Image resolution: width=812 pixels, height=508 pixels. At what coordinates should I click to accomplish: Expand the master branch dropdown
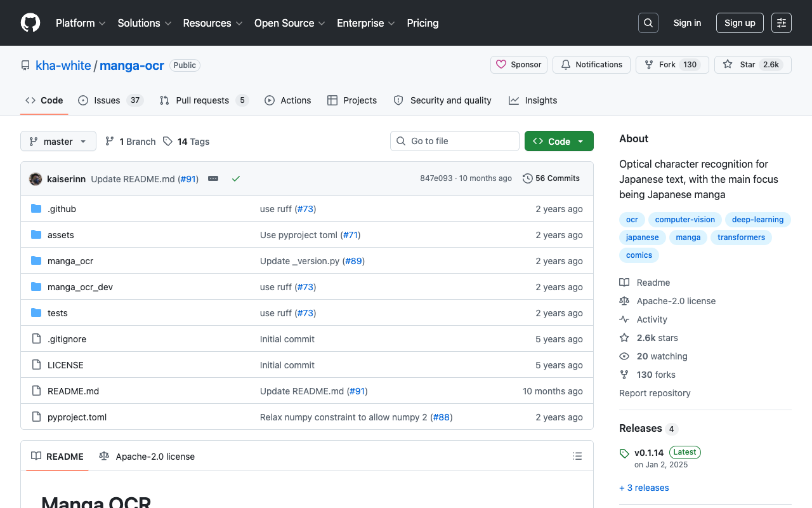point(58,141)
